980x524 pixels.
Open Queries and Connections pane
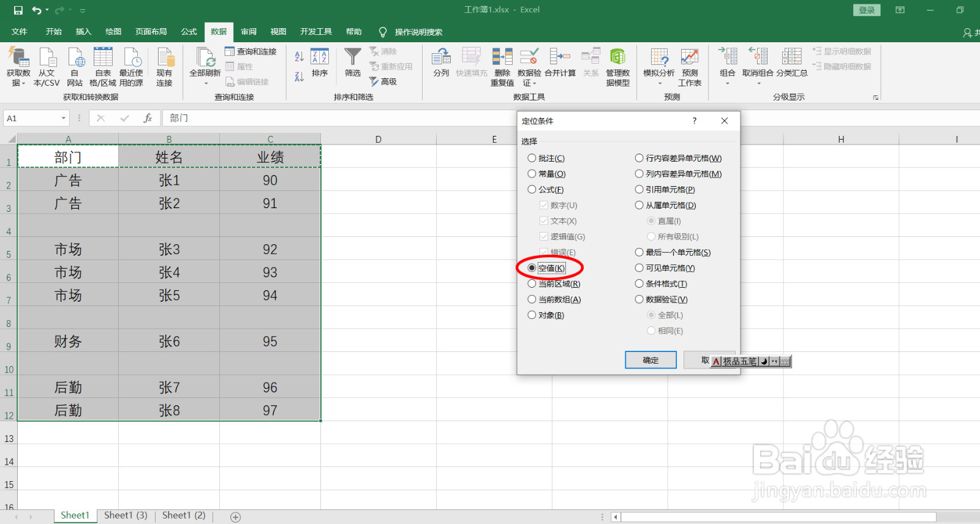(x=251, y=51)
